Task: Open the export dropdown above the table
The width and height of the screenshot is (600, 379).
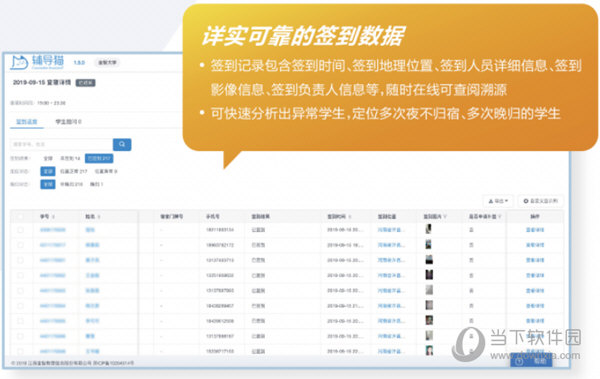Action: [x=498, y=201]
